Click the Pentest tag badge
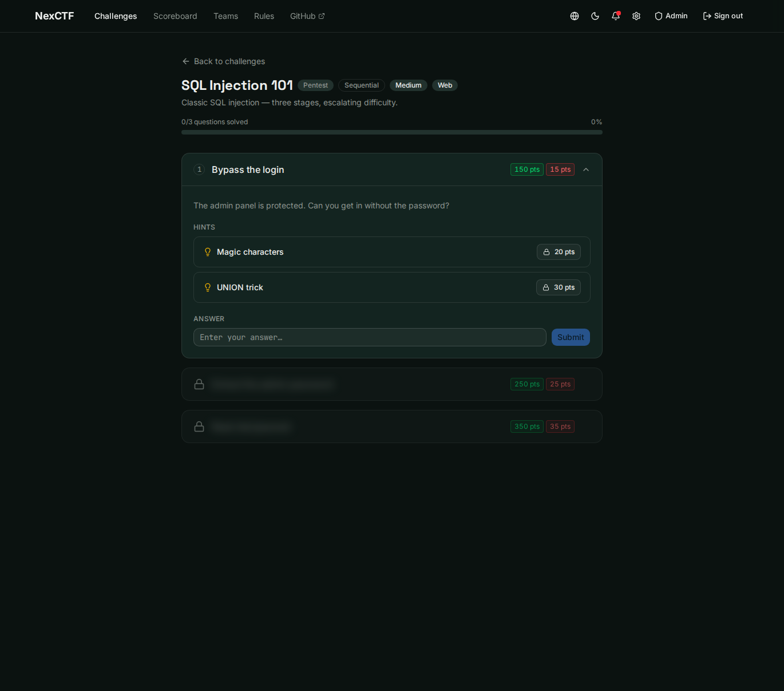 click(x=315, y=85)
